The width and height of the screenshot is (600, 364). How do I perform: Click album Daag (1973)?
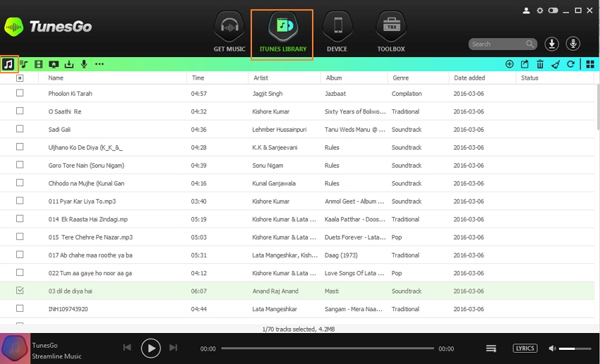tap(341, 255)
